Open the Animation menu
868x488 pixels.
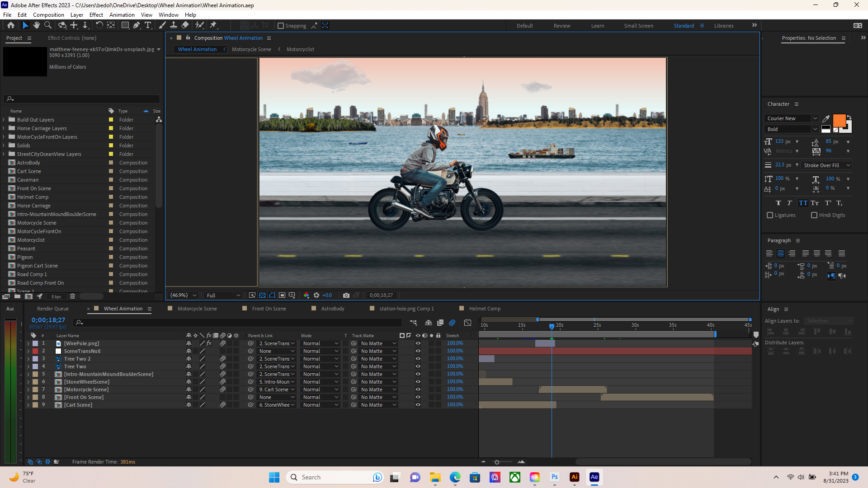coord(122,15)
